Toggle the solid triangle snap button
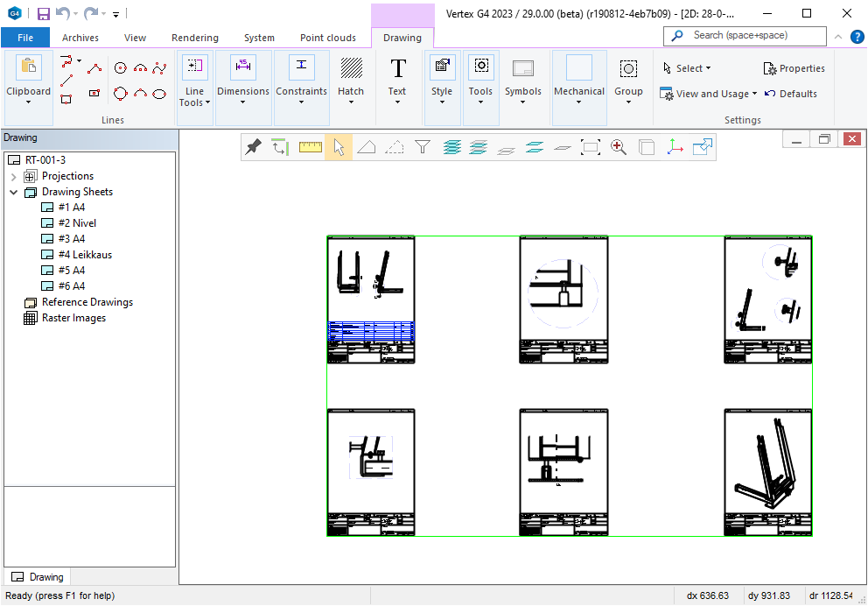Screen dimensions: 868x606 point(367,147)
